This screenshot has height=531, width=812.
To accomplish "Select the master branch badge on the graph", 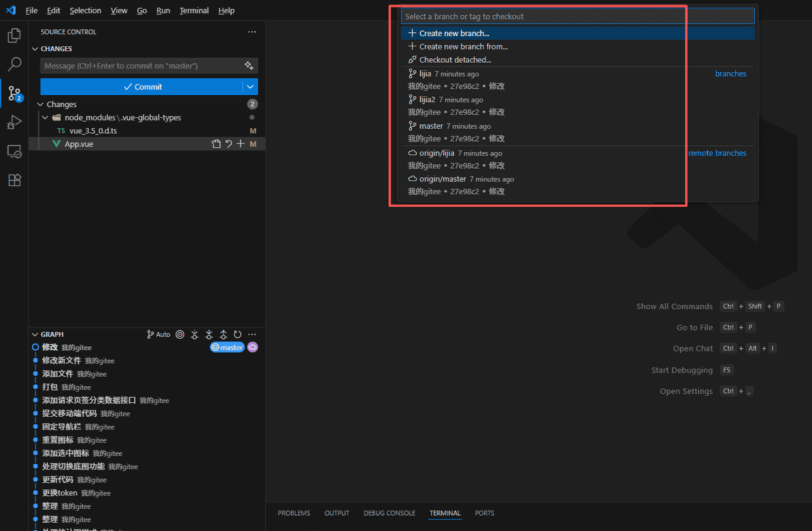I will click(x=227, y=347).
